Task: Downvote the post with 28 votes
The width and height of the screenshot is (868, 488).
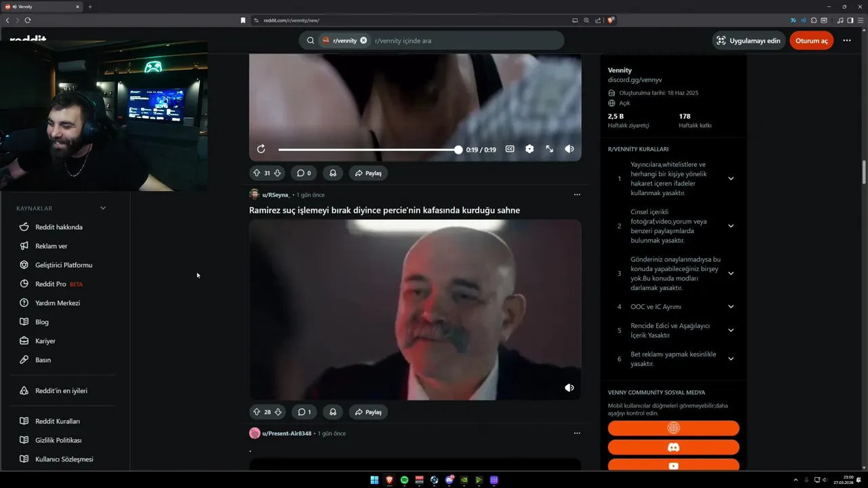Action: pyautogui.click(x=277, y=411)
